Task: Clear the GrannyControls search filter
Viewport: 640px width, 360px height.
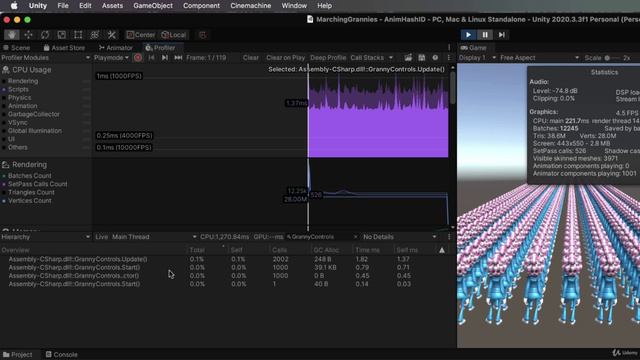Action: (355, 237)
